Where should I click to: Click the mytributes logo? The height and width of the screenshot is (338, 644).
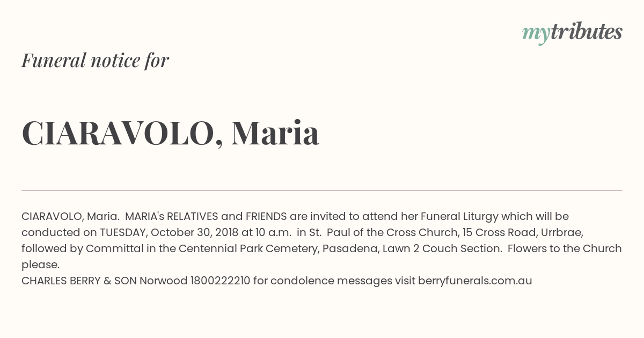572,33
